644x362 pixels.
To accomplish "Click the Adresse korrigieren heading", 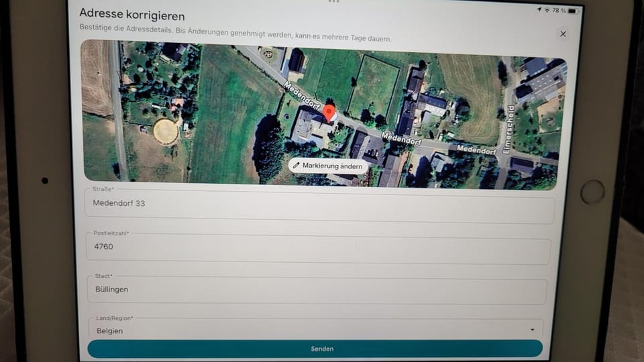I will click(x=132, y=14).
